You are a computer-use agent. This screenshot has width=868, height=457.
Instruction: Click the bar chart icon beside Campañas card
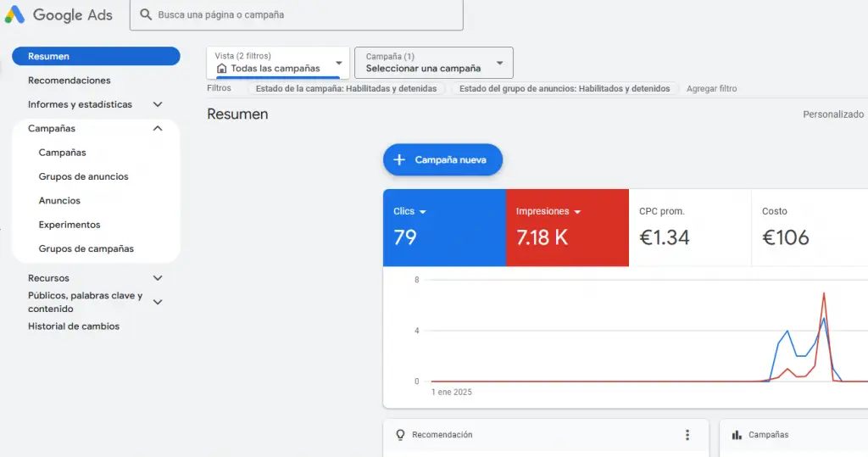(x=737, y=435)
